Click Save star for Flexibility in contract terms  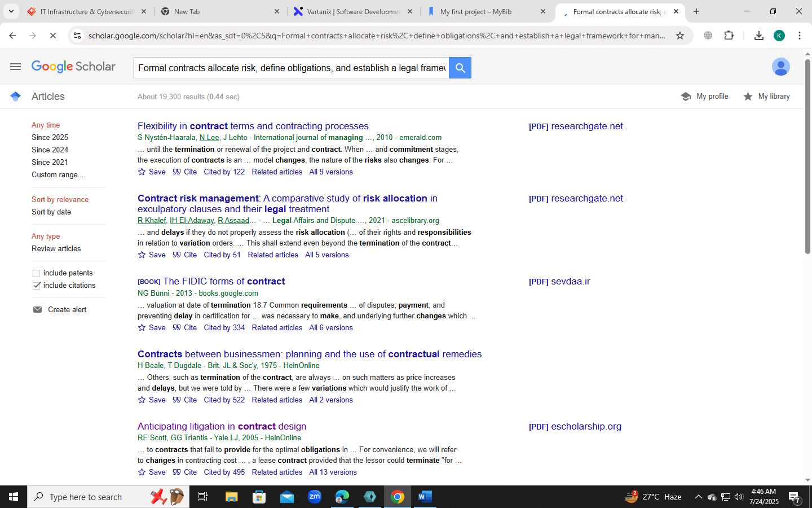pyautogui.click(x=142, y=172)
